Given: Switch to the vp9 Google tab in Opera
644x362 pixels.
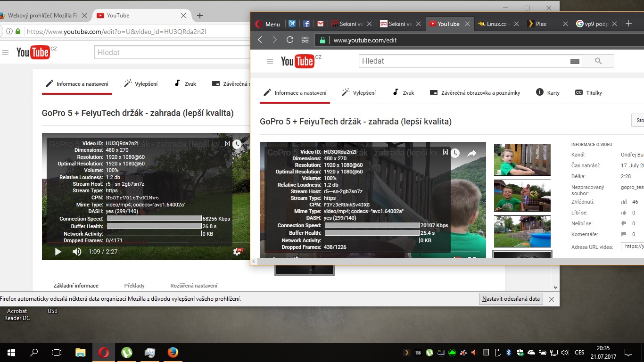Looking at the screenshot, I should pyautogui.click(x=597, y=24).
